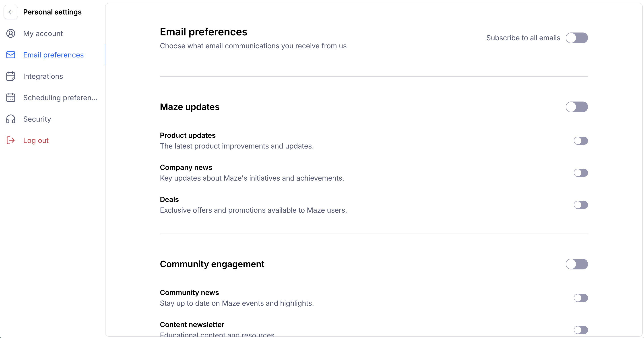The width and height of the screenshot is (644, 338).
Task: Toggle the Maze updates section switch
Action: pos(577,107)
